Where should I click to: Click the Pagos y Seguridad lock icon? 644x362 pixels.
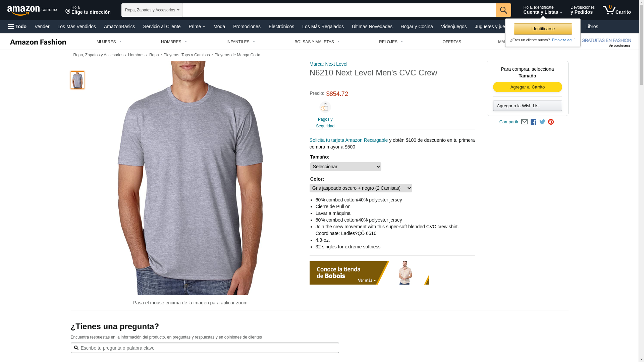pyautogui.click(x=325, y=107)
